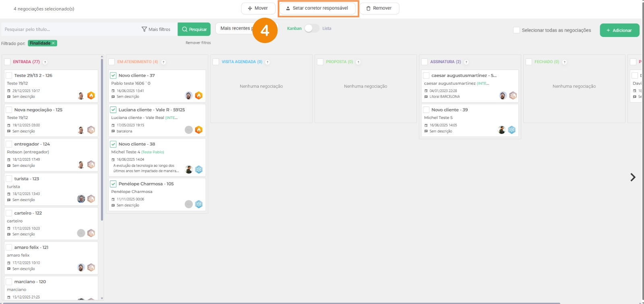The width and height of the screenshot is (644, 304).
Task: Click temperature icon on Teste 29/13 2 card
Action: [x=91, y=95]
